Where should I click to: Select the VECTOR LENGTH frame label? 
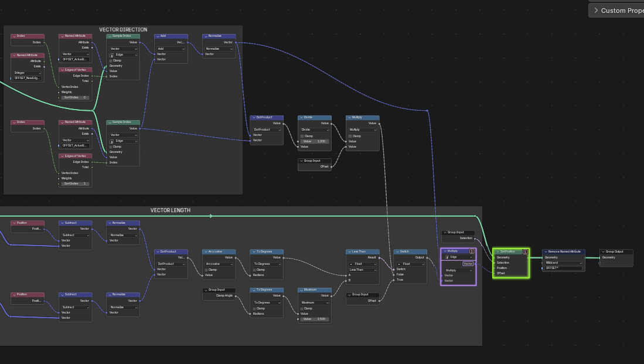click(171, 210)
